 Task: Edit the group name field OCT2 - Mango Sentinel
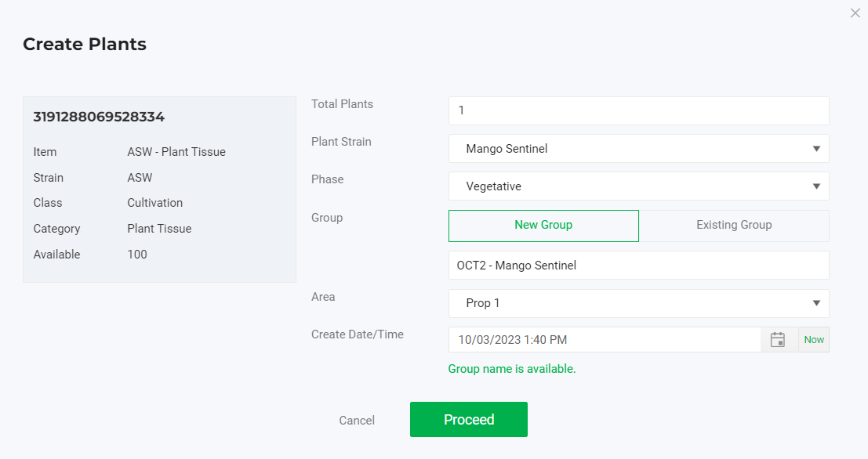coord(639,266)
